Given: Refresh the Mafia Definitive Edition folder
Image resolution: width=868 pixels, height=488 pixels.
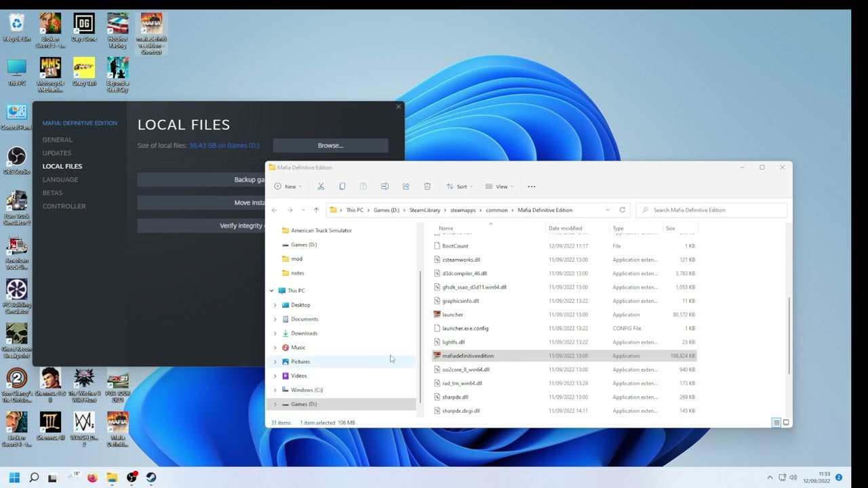Looking at the screenshot, I should 623,210.
